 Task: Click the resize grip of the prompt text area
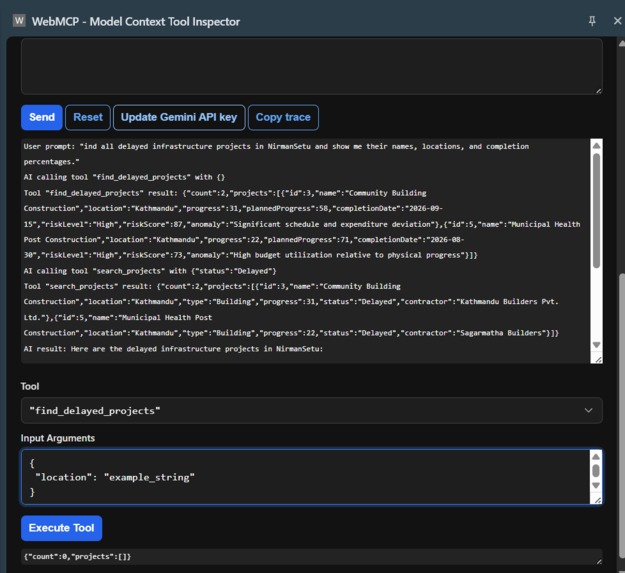[598, 91]
